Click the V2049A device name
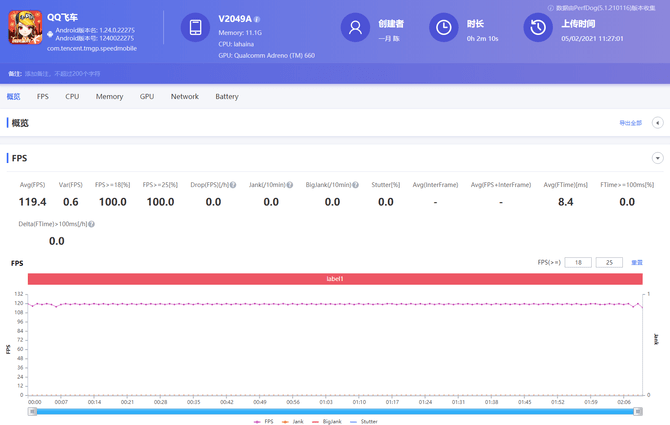 tap(235, 19)
